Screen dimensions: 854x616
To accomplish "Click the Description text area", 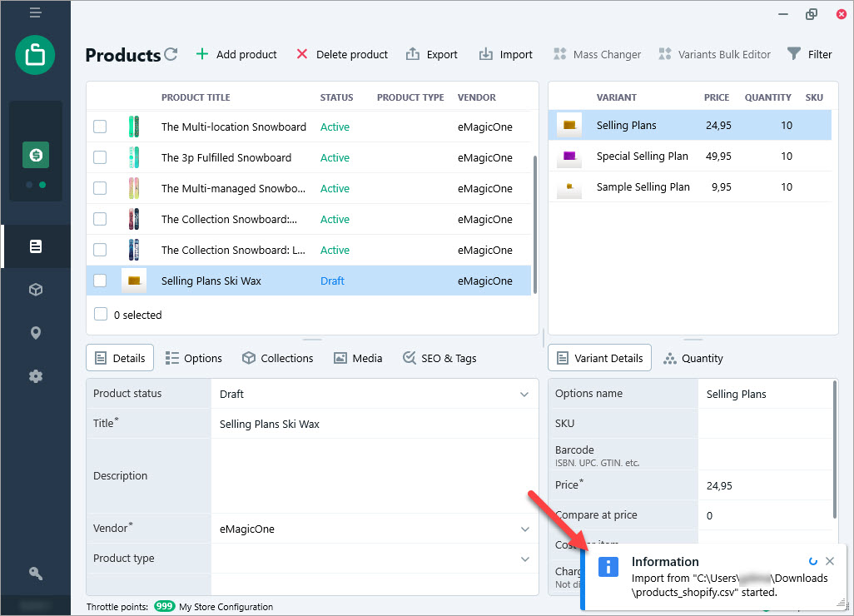I will [375, 476].
